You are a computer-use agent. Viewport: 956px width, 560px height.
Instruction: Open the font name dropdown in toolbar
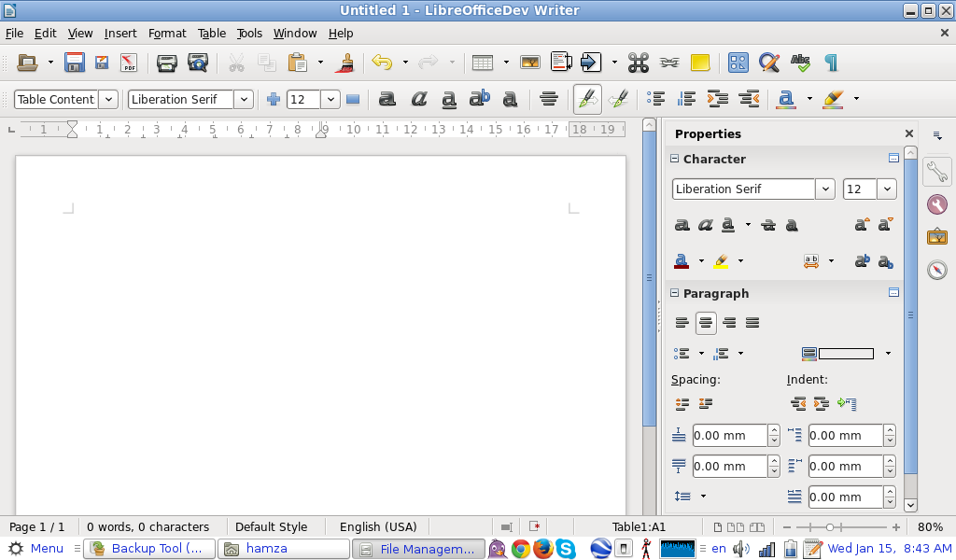coord(244,99)
